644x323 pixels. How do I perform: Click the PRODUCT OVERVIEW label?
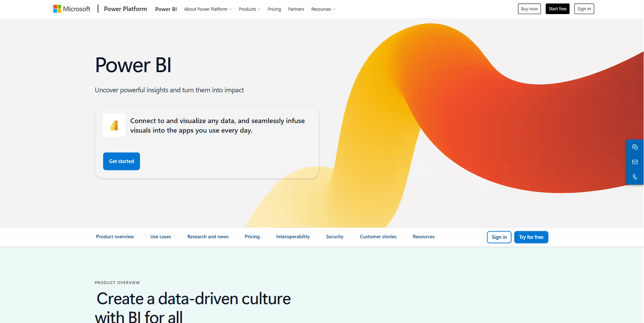pos(118,283)
